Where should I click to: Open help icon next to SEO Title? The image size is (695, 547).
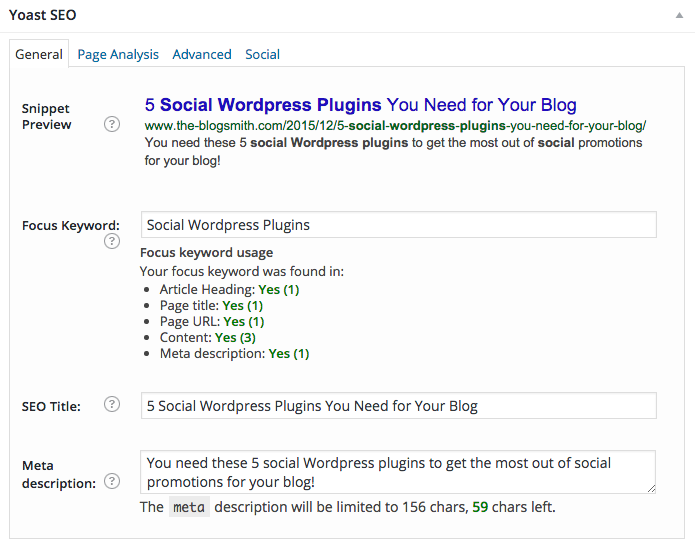(x=112, y=404)
